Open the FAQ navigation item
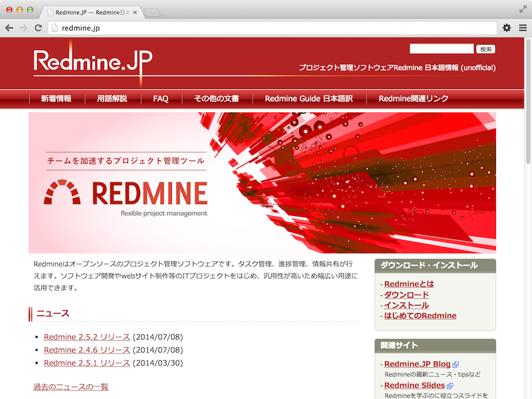This screenshot has width=532, height=399. click(161, 99)
